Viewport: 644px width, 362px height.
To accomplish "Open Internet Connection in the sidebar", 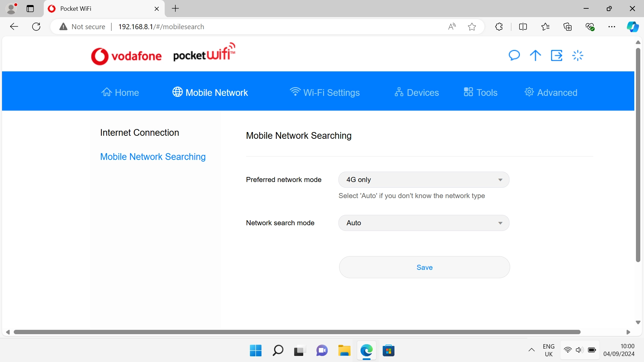I will point(140,133).
